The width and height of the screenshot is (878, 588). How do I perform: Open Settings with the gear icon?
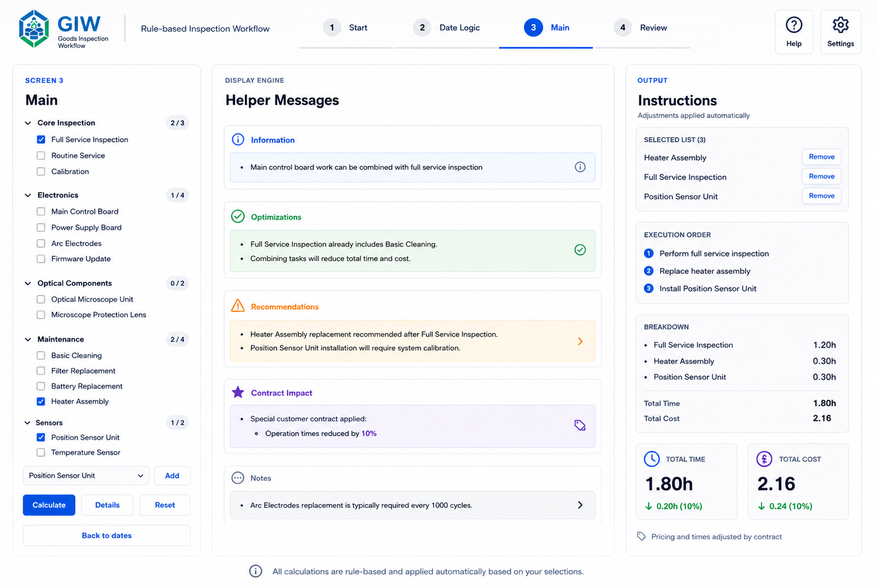[x=840, y=25]
